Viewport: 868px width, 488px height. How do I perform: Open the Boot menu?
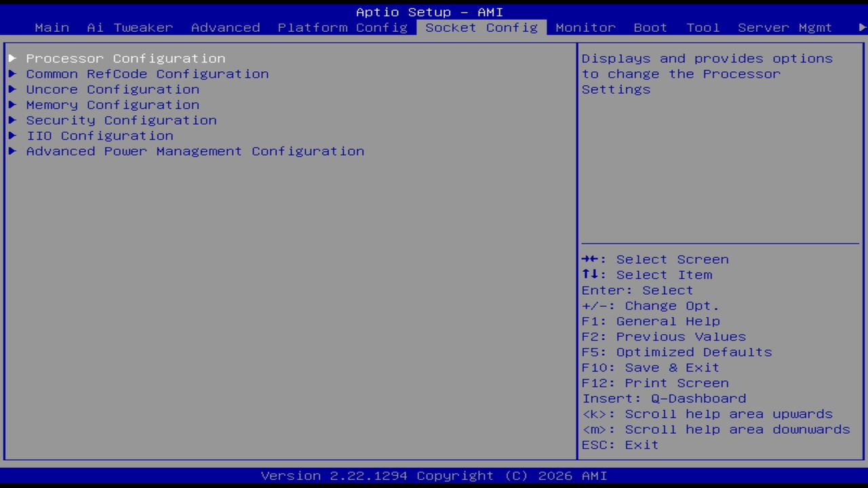point(650,28)
